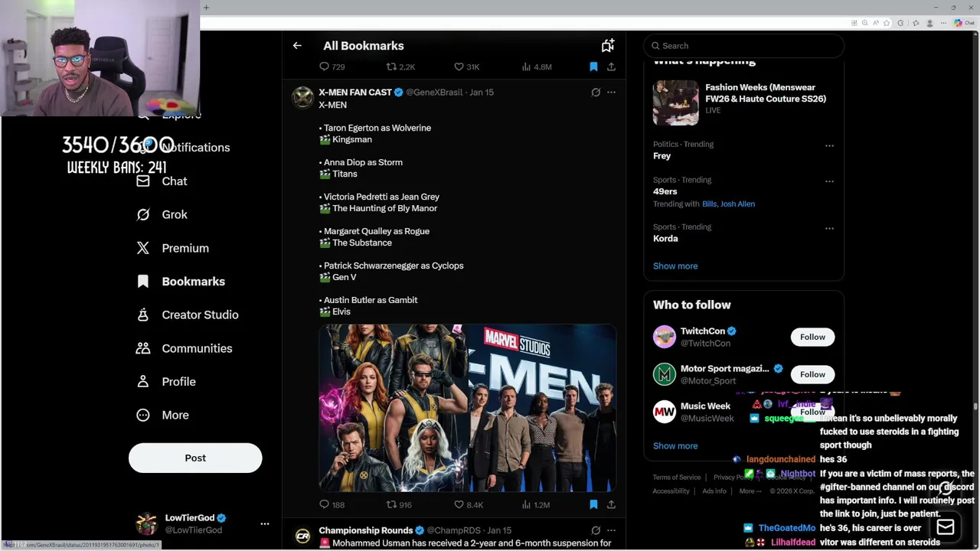Open the Korda trending topic
Viewport: 980px width, 551px height.
665,238
